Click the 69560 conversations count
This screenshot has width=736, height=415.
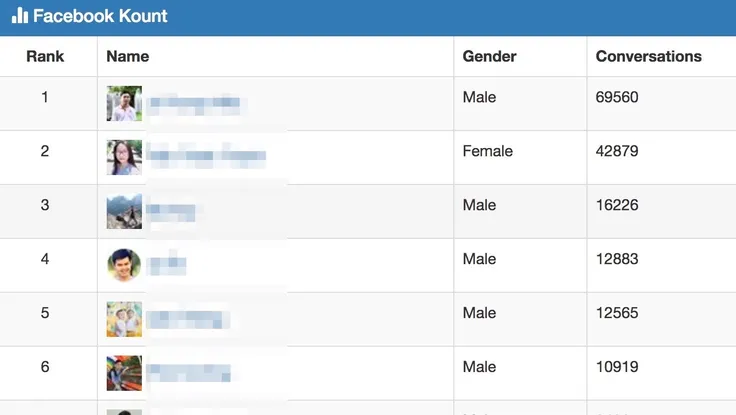(x=617, y=97)
